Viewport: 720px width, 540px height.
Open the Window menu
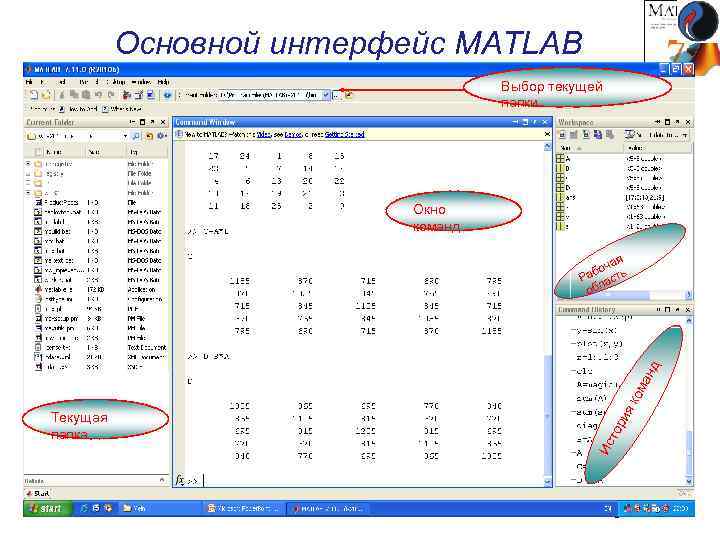tap(141, 82)
